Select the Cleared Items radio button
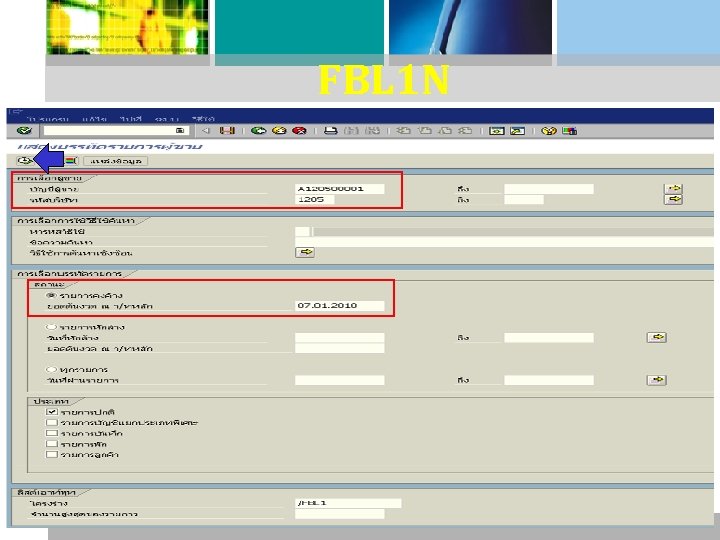Viewport: 720px width, 540px height. 51,327
